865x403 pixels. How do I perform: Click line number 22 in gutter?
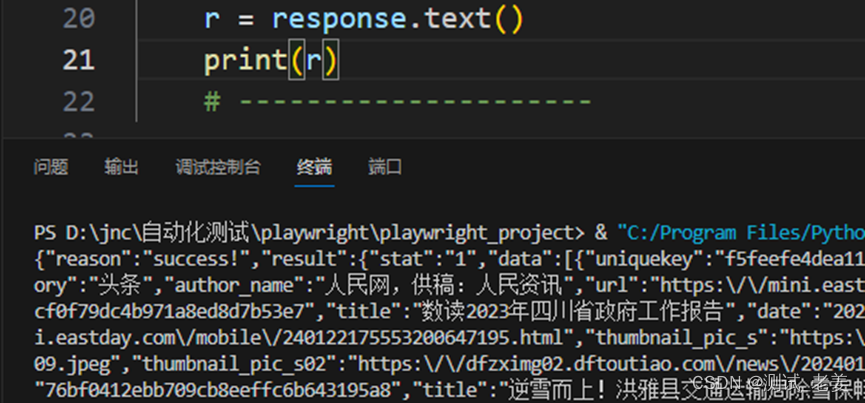(x=79, y=101)
